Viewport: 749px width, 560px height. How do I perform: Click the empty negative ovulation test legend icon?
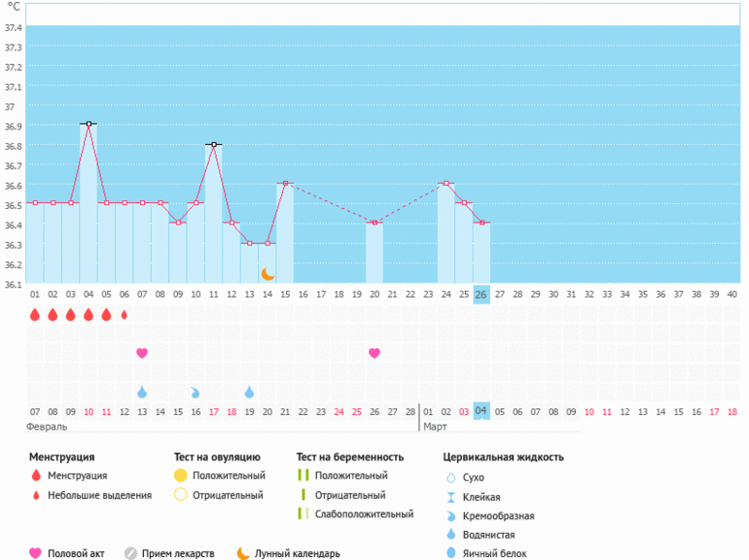[180, 495]
